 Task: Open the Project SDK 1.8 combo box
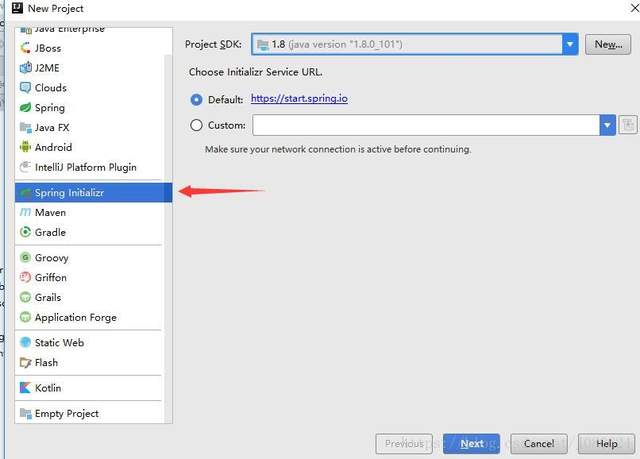tap(415, 44)
